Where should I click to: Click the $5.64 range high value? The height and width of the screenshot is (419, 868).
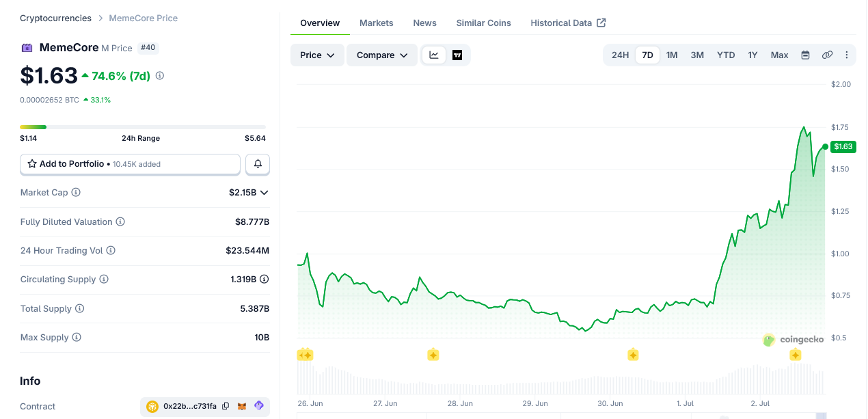[x=255, y=138]
